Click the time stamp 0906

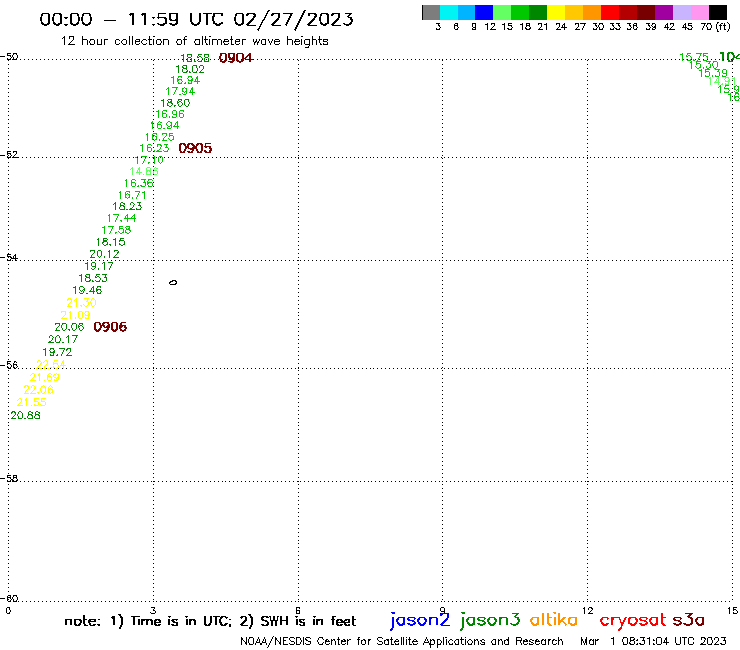click(110, 327)
